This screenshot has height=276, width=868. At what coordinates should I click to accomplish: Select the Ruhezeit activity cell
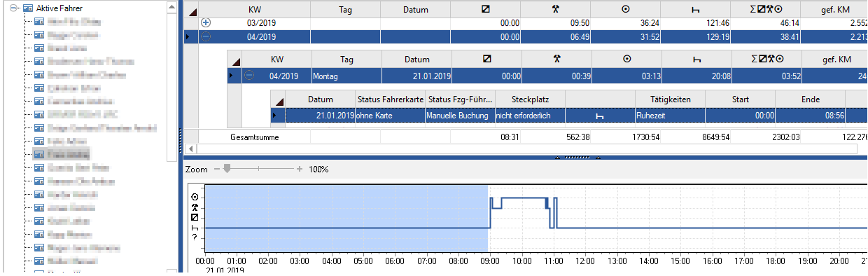click(x=670, y=115)
